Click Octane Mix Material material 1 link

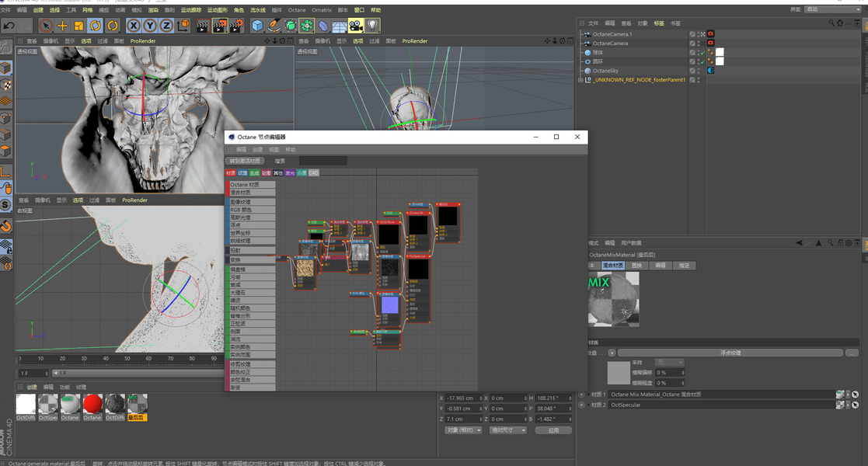pyautogui.click(x=722, y=395)
